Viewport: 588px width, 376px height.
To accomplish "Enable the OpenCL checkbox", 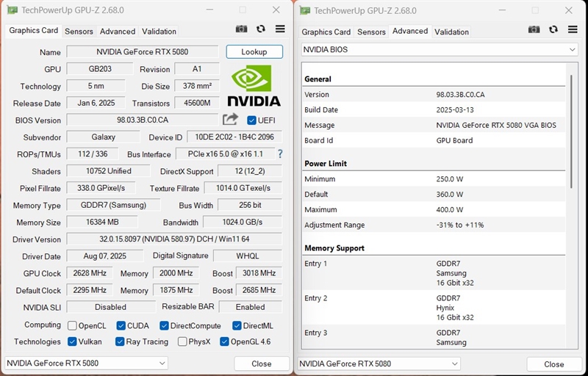I will coord(72,325).
